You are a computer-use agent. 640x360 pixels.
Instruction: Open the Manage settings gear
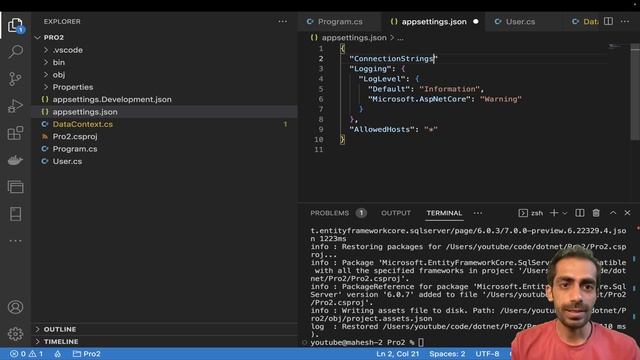click(x=16, y=334)
